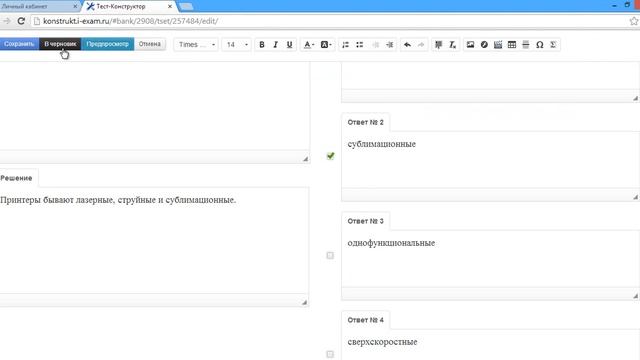This screenshot has width=640, height=360.
Task: Open Предпросмотр preview
Action: pos(107,44)
